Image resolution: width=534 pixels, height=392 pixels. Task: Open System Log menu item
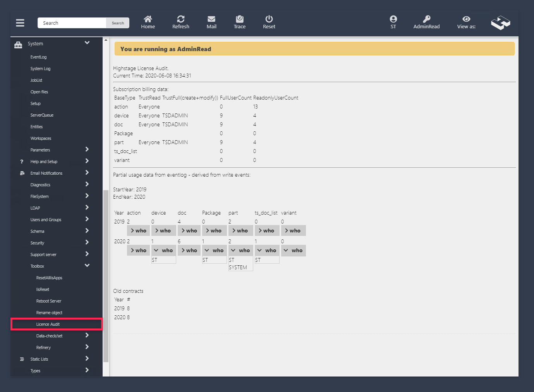point(40,69)
